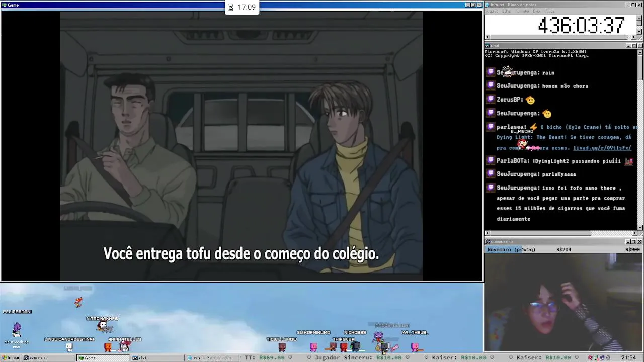
Task: Click the hourglass icon beside 17:09
Action: coord(231,7)
